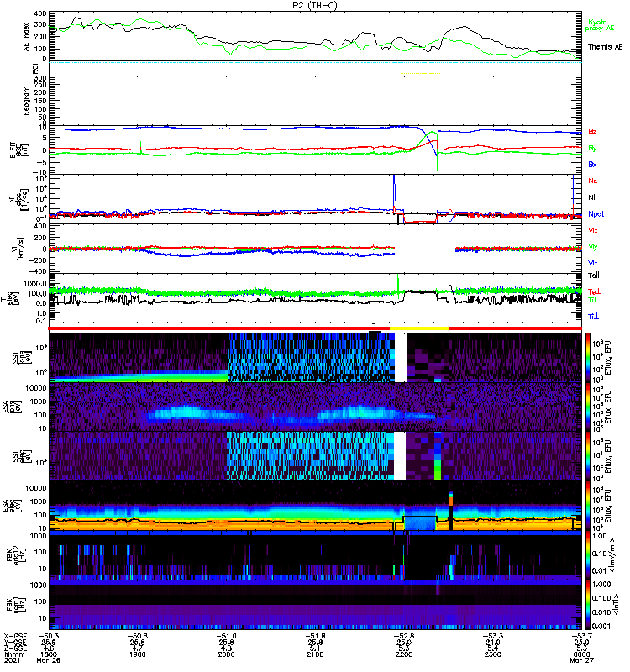Select the black Ni legend label
Viewport: 630px width, 672px height.
591,197
